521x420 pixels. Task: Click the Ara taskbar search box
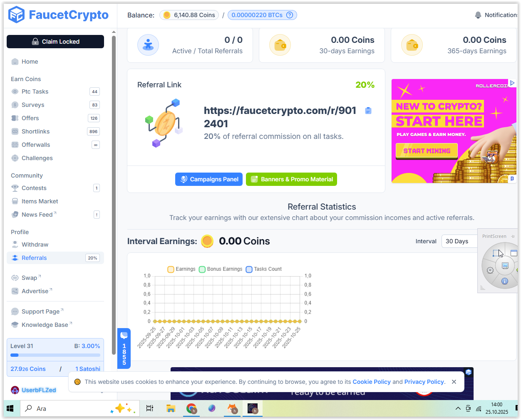pyautogui.click(x=79, y=408)
